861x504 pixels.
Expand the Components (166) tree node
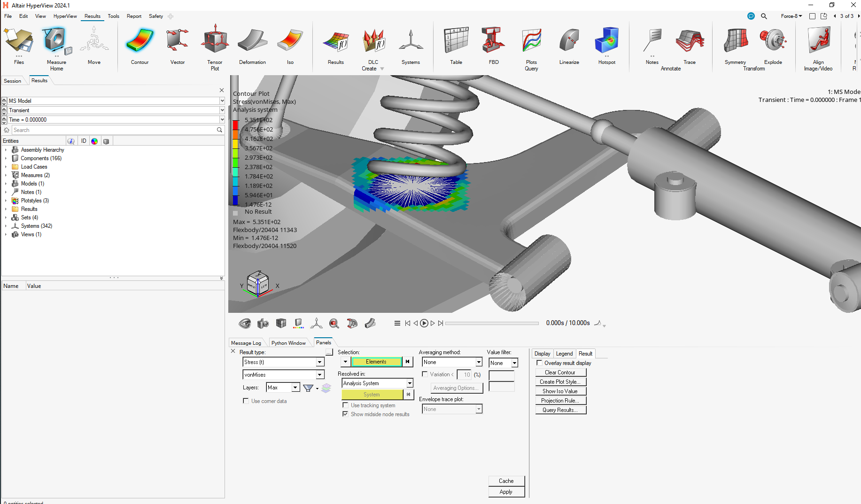pos(6,158)
